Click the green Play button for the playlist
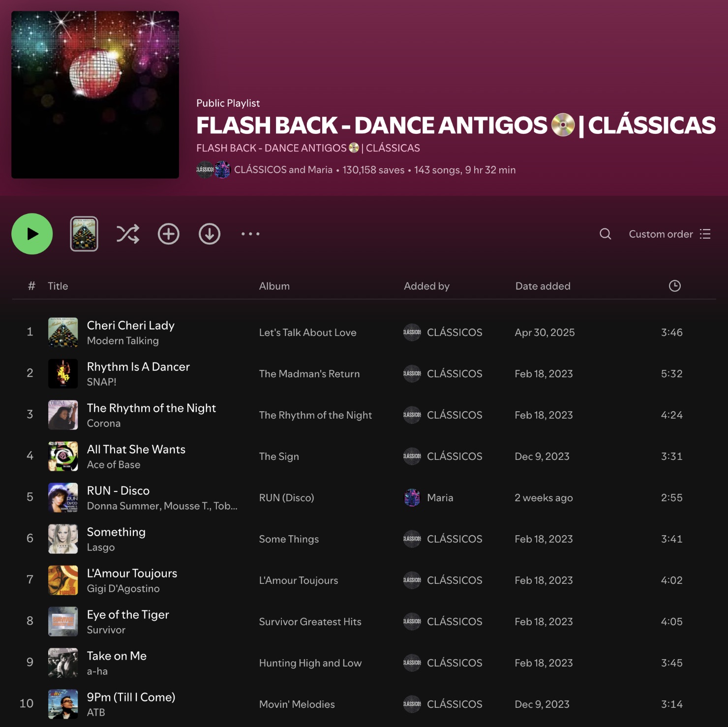 (32, 234)
